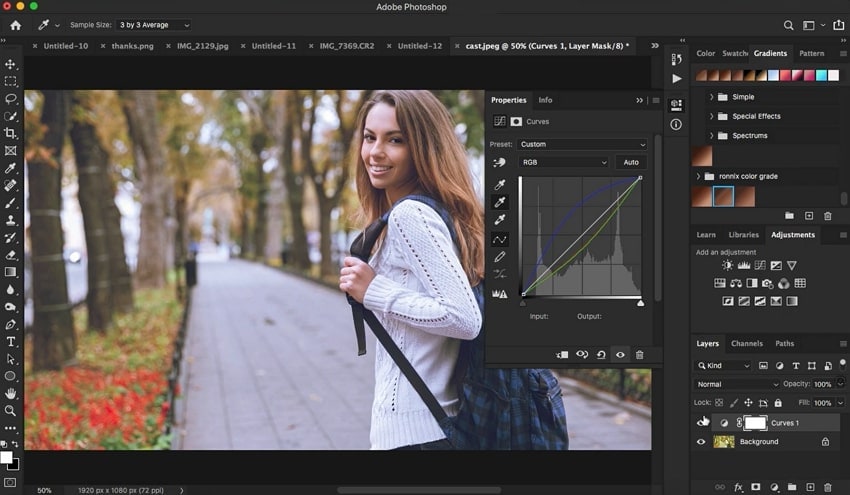850x495 pixels.
Task: Click the Home icon in options bar
Action: tap(16, 25)
